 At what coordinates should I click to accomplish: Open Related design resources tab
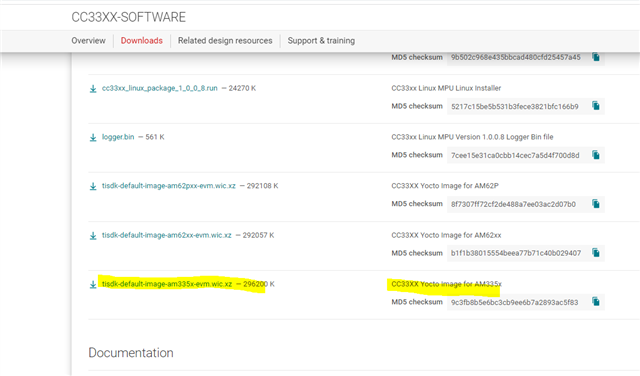coord(225,41)
